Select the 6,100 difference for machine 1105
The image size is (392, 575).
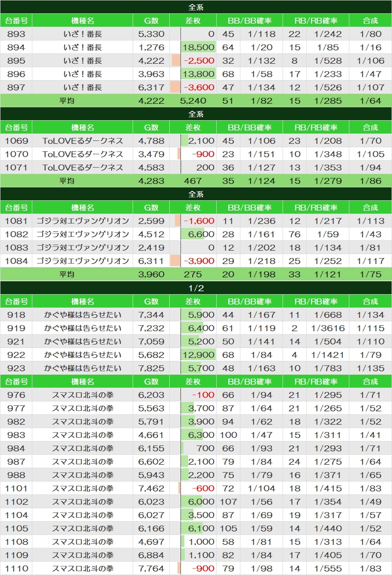click(201, 528)
